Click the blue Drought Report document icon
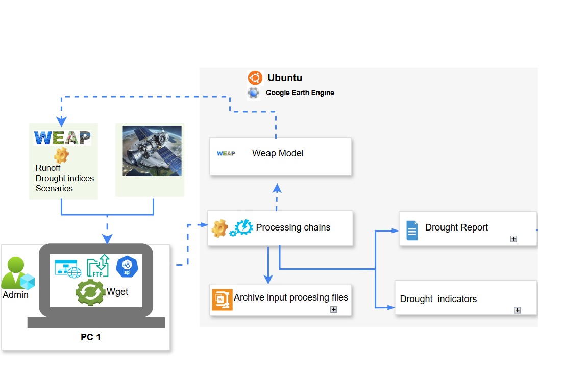 (x=412, y=230)
